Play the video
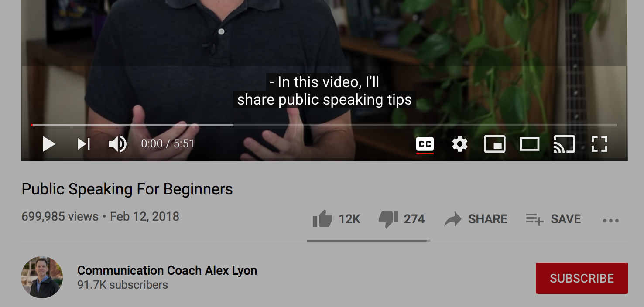This screenshot has height=307, width=644. pos(49,144)
